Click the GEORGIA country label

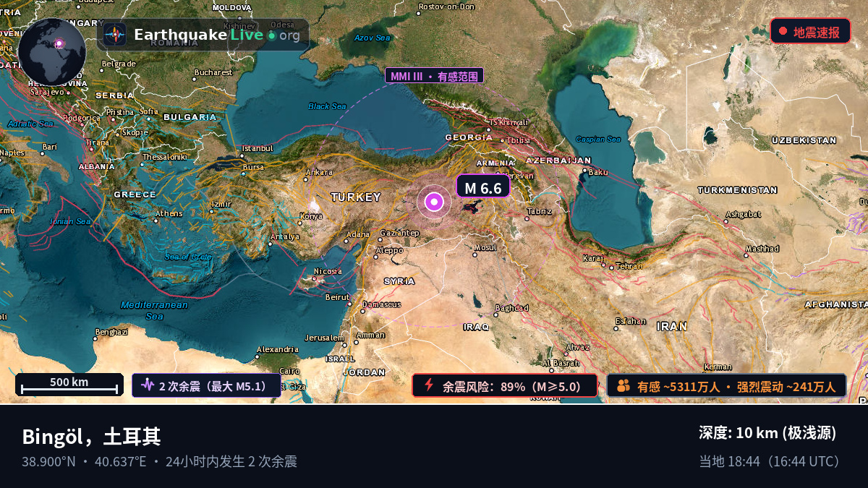pos(469,137)
